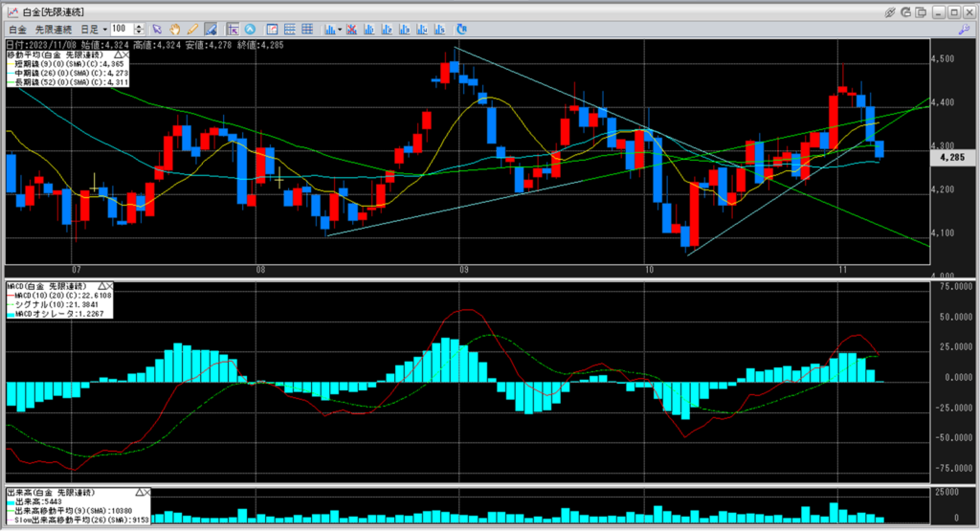This screenshot has width=980, height=531.
Task: Close the 出来高 volume legend box
Action: click(x=146, y=493)
